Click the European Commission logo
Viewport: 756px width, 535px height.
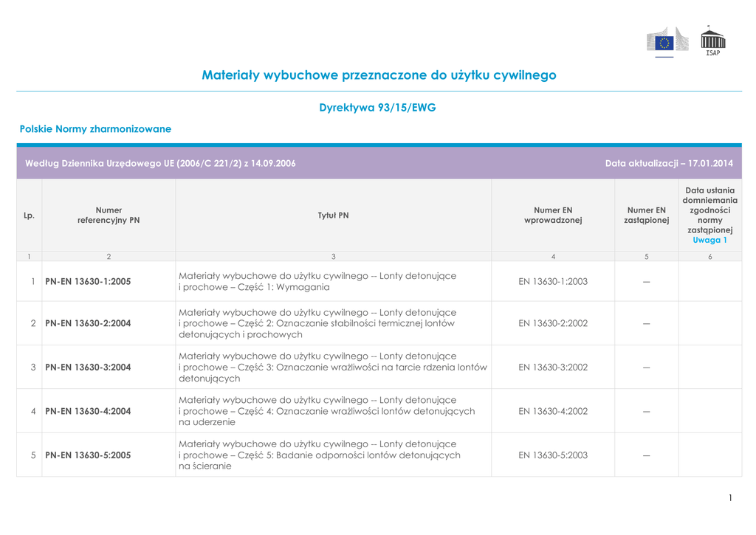[667, 41]
